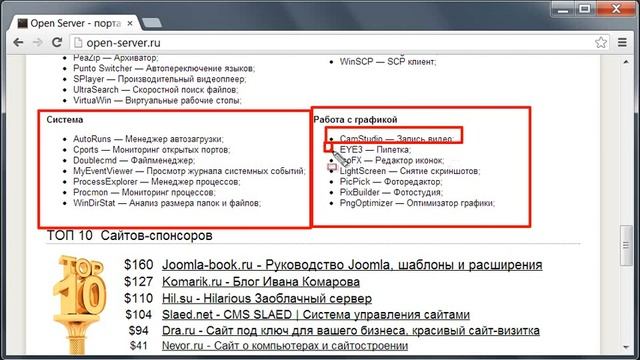Viewport: 640px width, 360px height.
Task: Click the vertical scrollbar thumb
Action: (x=626, y=245)
